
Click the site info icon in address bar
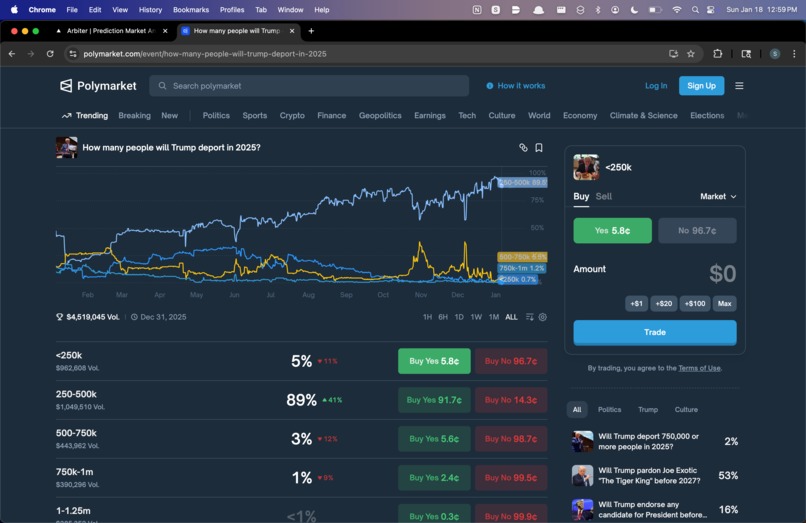tap(73, 53)
